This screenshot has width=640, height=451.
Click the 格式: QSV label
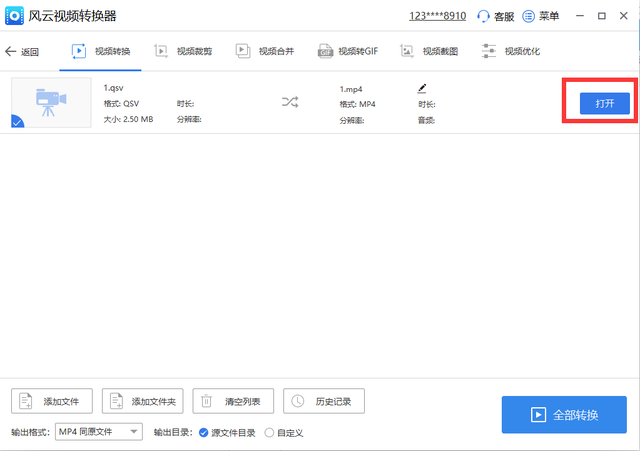point(121,104)
